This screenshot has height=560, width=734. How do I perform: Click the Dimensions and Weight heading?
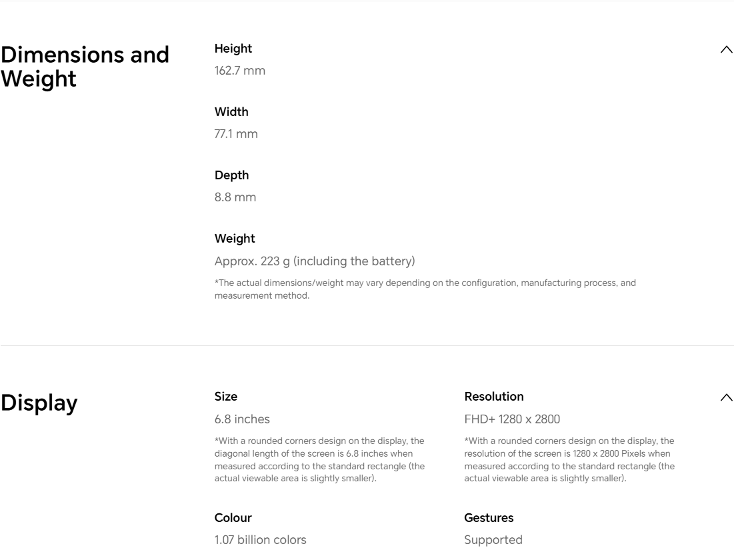[x=85, y=67]
